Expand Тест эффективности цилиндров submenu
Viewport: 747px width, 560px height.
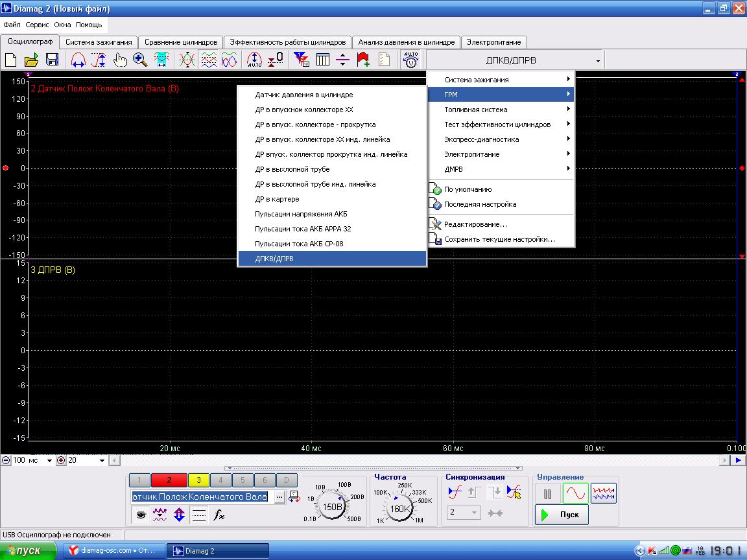tap(501, 124)
